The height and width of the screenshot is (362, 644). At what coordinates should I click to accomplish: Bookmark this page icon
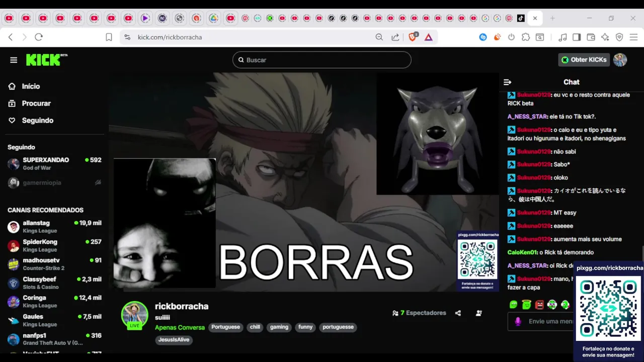coord(109,37)
